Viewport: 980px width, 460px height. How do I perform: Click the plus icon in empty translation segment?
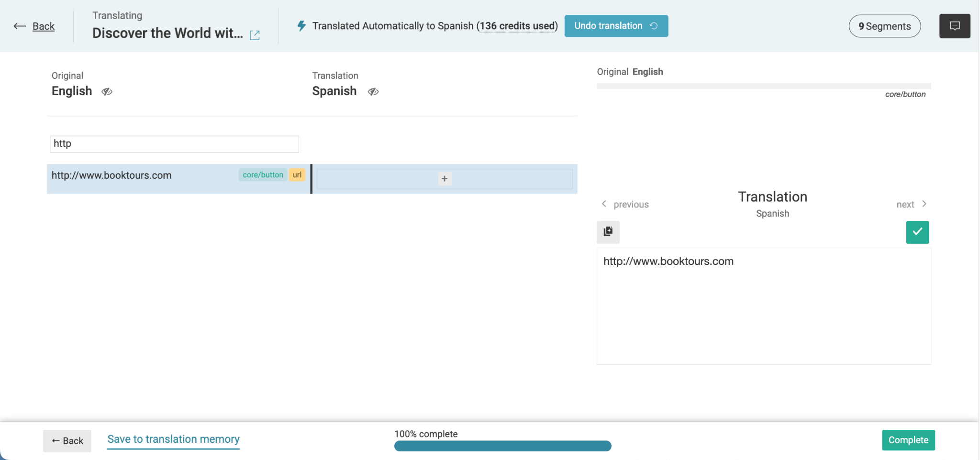pos(444,178)
